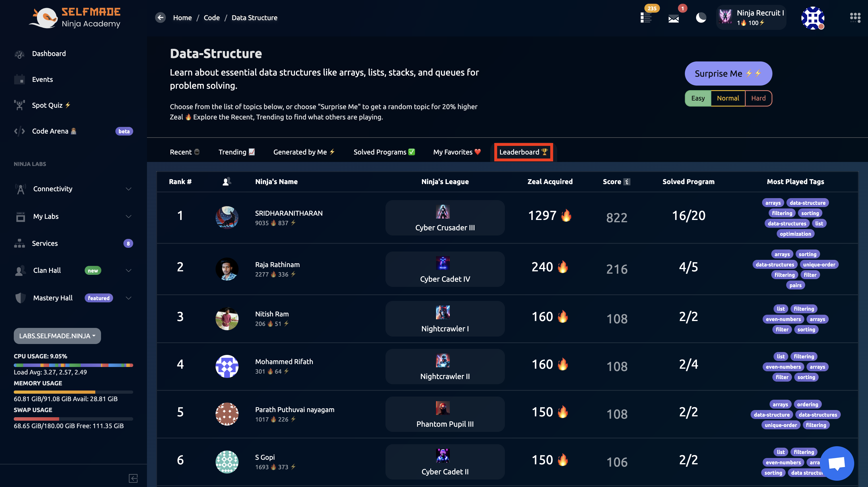Open the notifications list icon with 235 badge
The image size is (868, 487).
click(646, 18)
